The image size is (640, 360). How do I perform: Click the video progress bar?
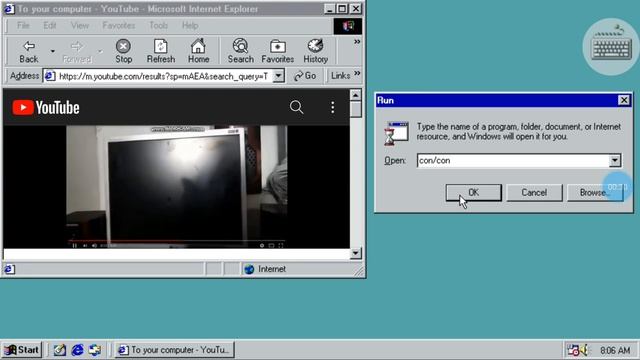pyautogui.click(x=177, y=241)
